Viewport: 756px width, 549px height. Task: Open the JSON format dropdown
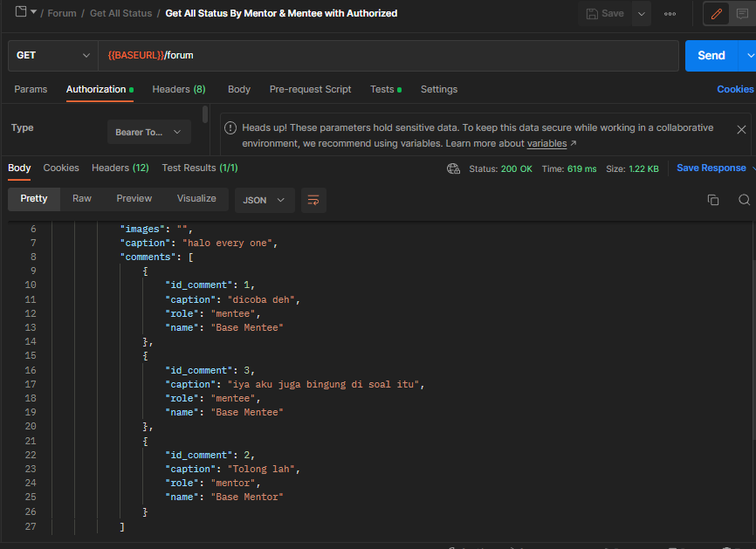(264, 200)
